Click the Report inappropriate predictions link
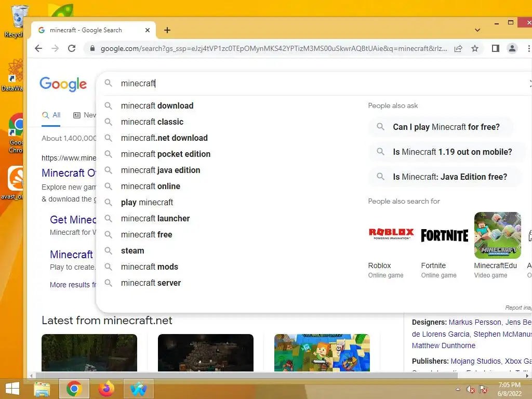This screenshot has width=532, height=399. pos(518,308)
